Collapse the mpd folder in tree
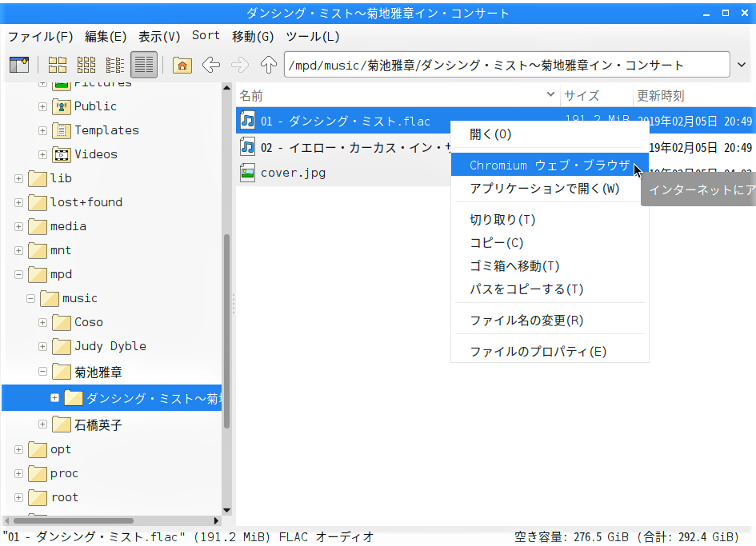 click(18, 275)
